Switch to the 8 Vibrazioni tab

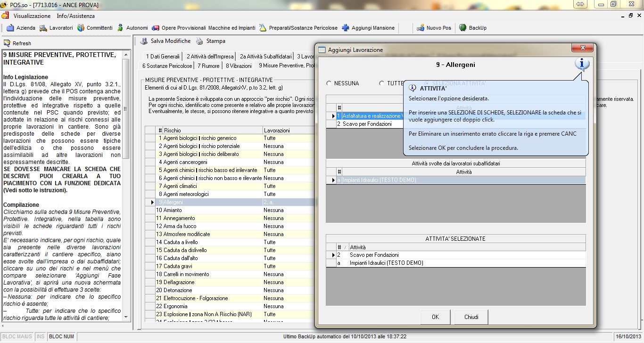tap(239, 65)
